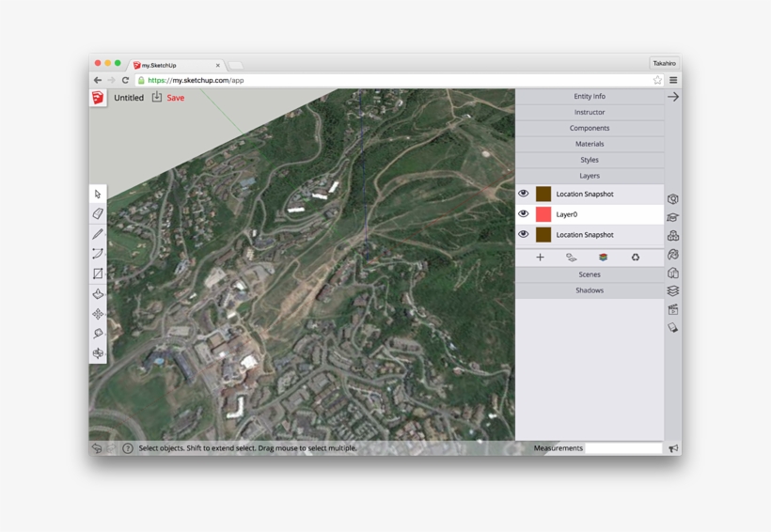Viewport: 771px width, 532px height.
Task: Click the green secure lock icon
Action: point(141,80)
